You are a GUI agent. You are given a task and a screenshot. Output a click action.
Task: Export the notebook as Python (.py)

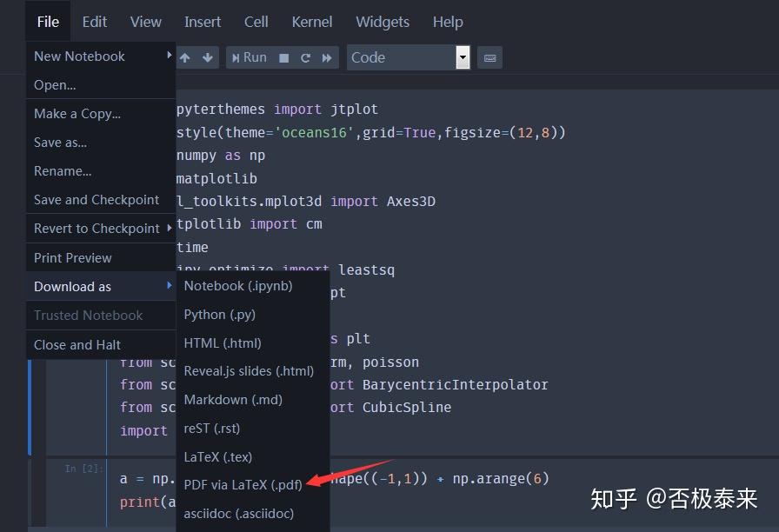pos(221,314)
